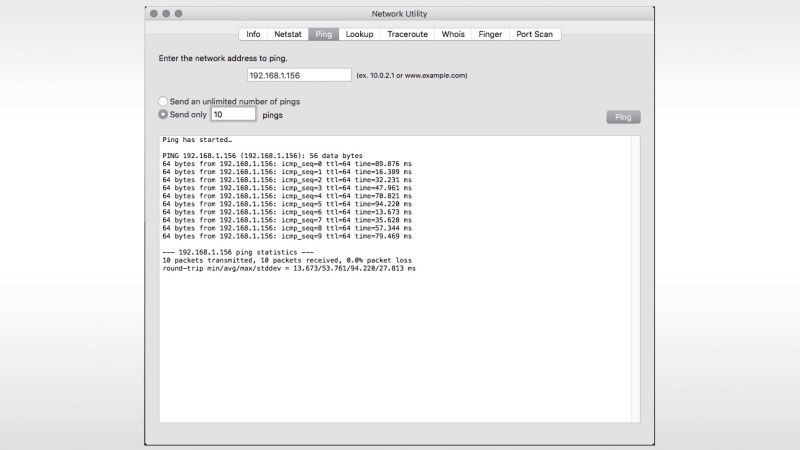800x450 pixels.
Task: Switch to the Traceroute tab
Action: tap(407, 34)
